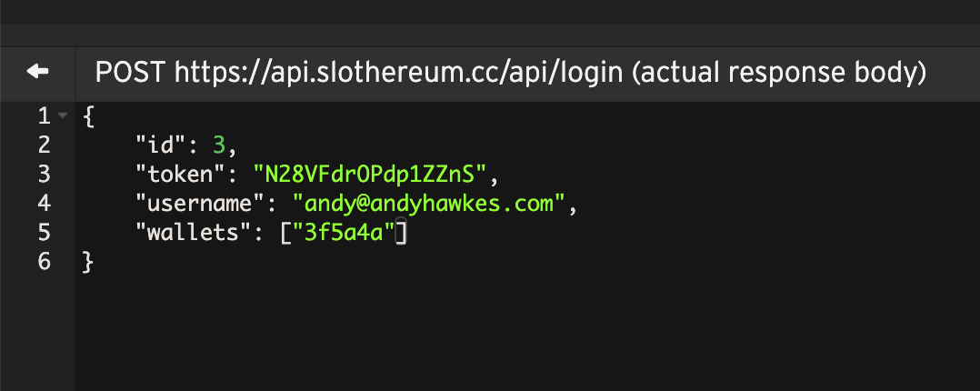Click the opening curly brace on line 1
Image resolution: width=980 pixels, height=391 pixels.
(x=87, y=115)
